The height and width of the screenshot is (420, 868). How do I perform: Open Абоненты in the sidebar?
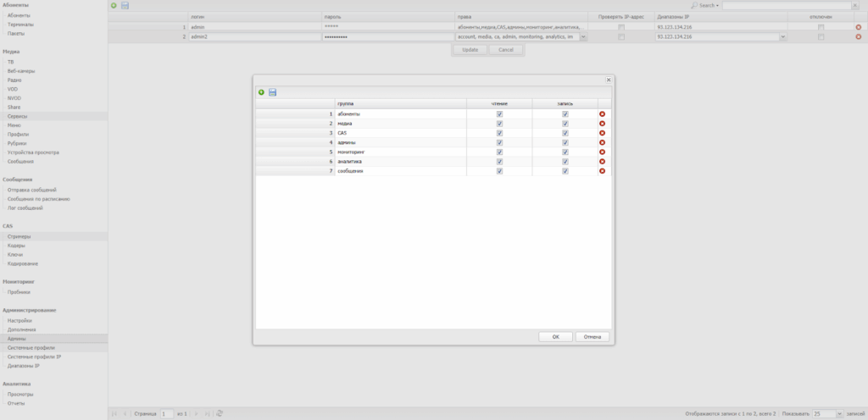(x=19, y=16)
